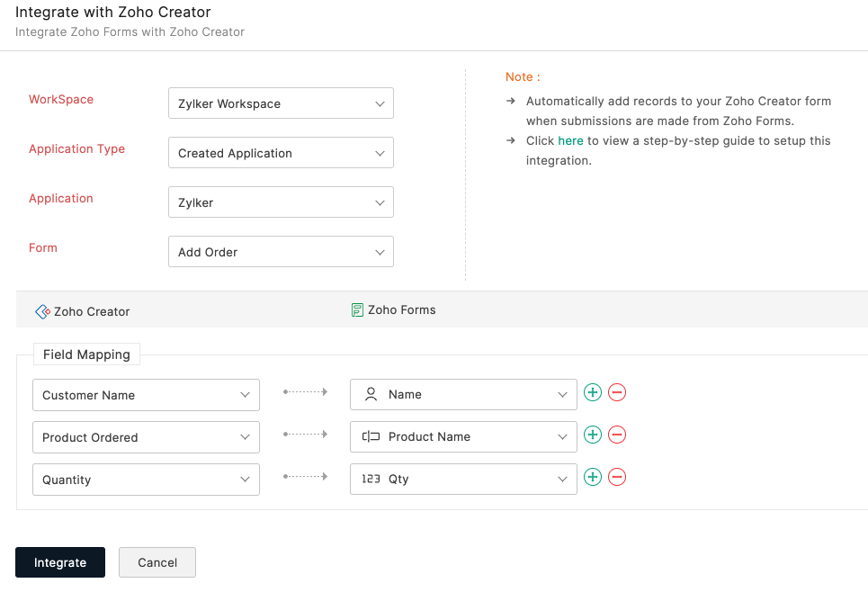The image size is (868, 601).
Task: Open the WorkSpace dropdown
Action: [281, 103]
